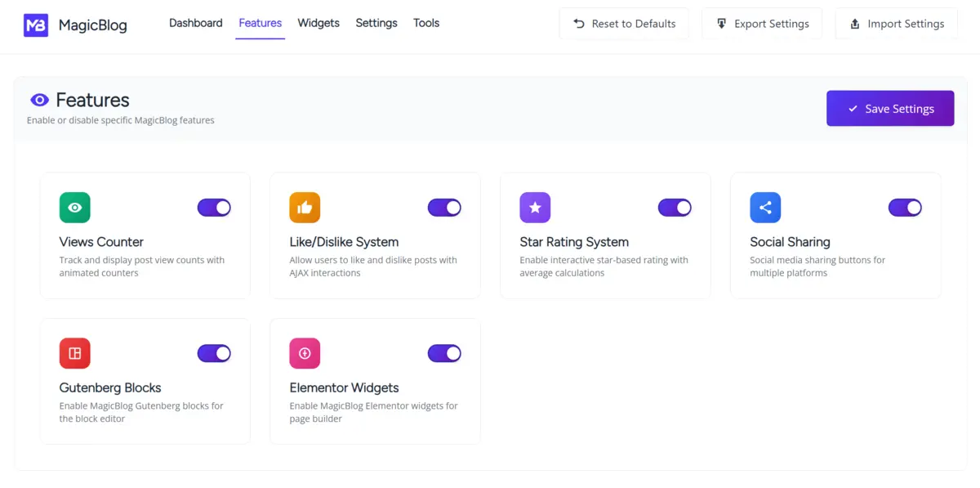Image resolution: width=980 pixels, height=488 pixels.
Task: Turn off the Like/Dislike System switch
Action: [x=444, y=208]
